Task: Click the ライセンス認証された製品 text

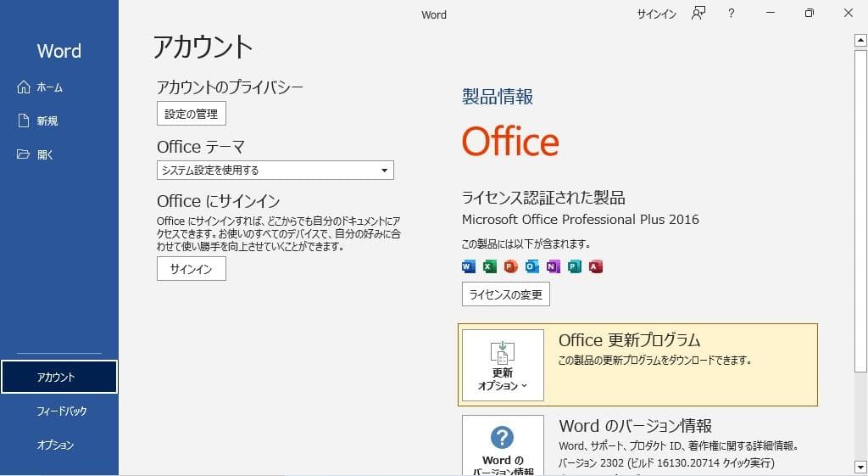Action: point(543,197)
